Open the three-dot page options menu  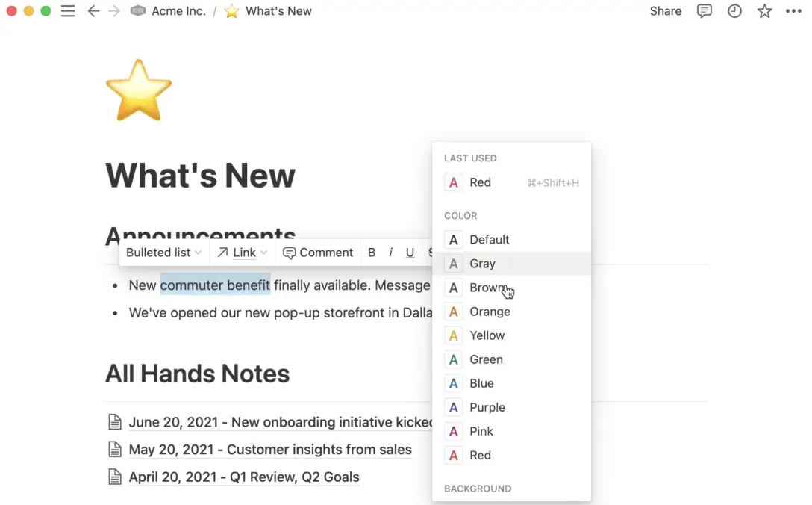tap(793, 11)
